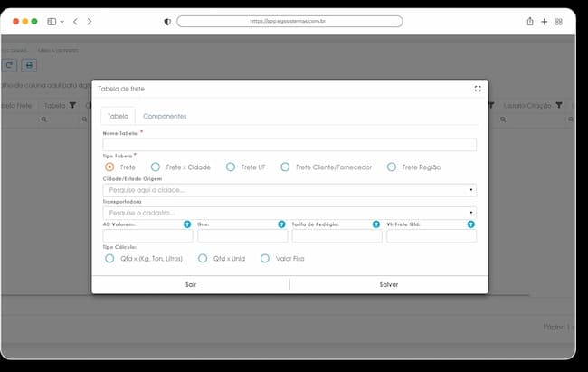Show the browser tab overview grid
588x372 pixels.
click(559, 22)
